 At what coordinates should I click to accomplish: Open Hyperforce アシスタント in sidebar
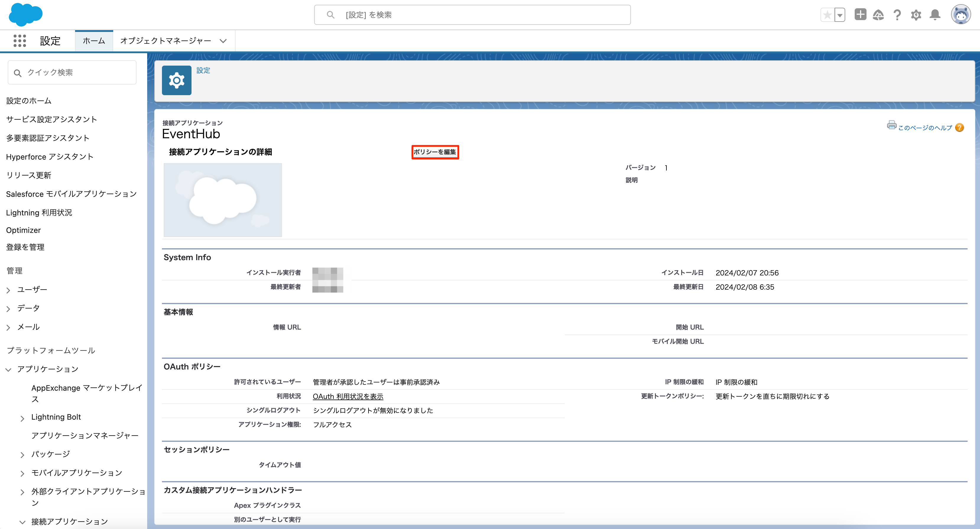[x=49, y=157]
